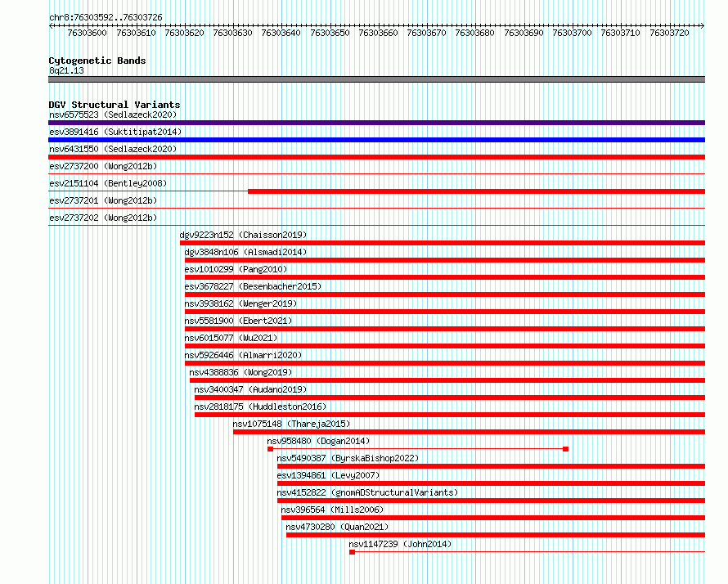Open nsv3938162 (Wenger2019) variant
728x584 pixels.
point(240,303)
